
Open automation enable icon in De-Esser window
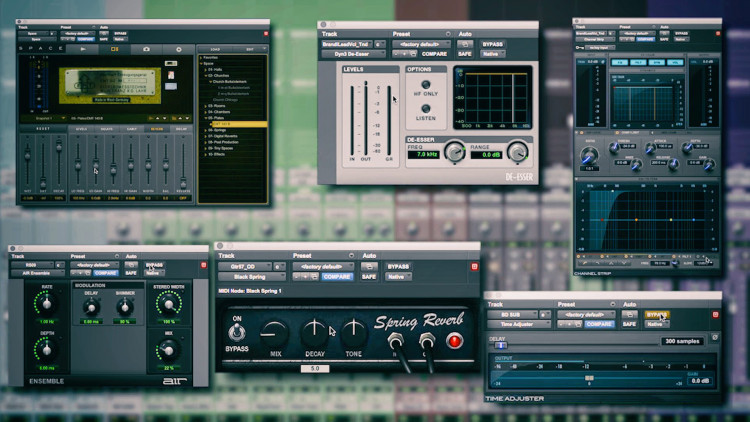[x=464, y=44]
